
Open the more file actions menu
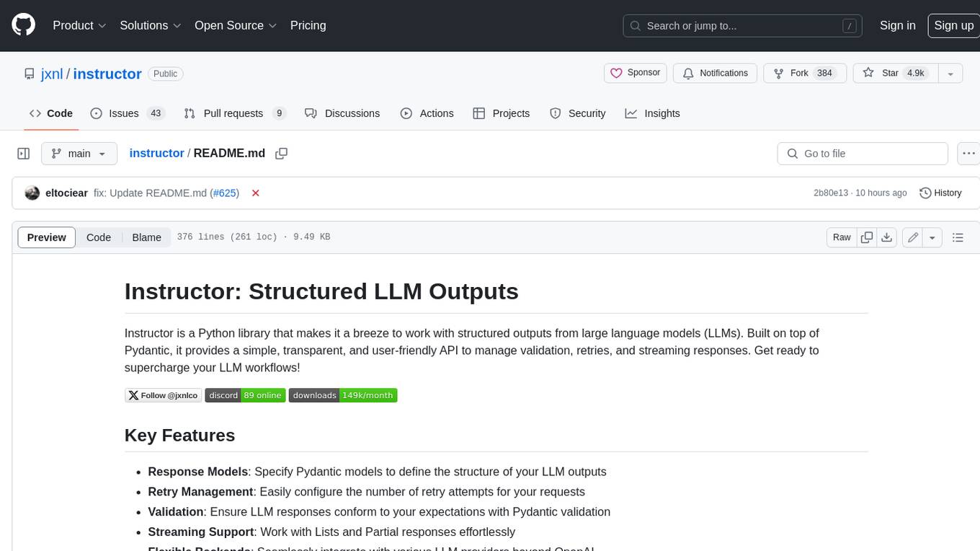tap(968, 154)
